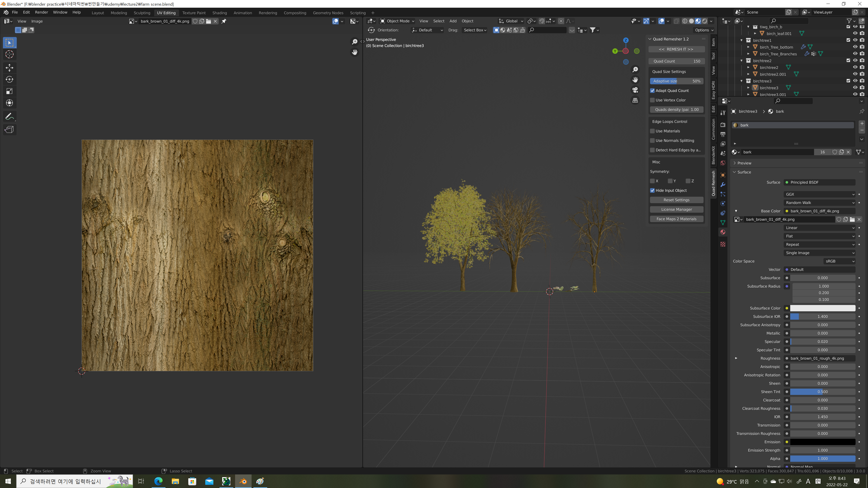Click the REMESH IT button
The height and width of the screenshot is (488, 868).
676,49
